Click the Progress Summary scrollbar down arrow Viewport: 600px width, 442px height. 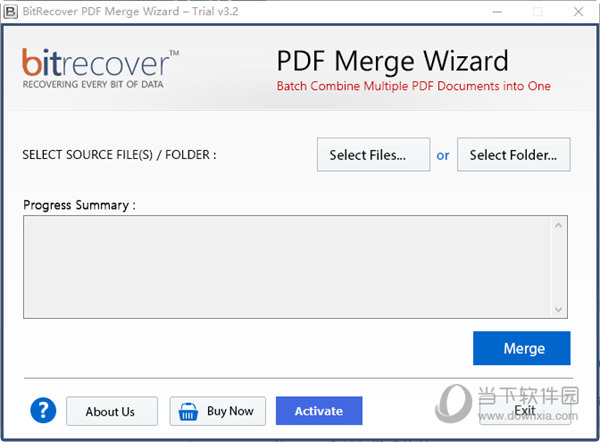558,309
